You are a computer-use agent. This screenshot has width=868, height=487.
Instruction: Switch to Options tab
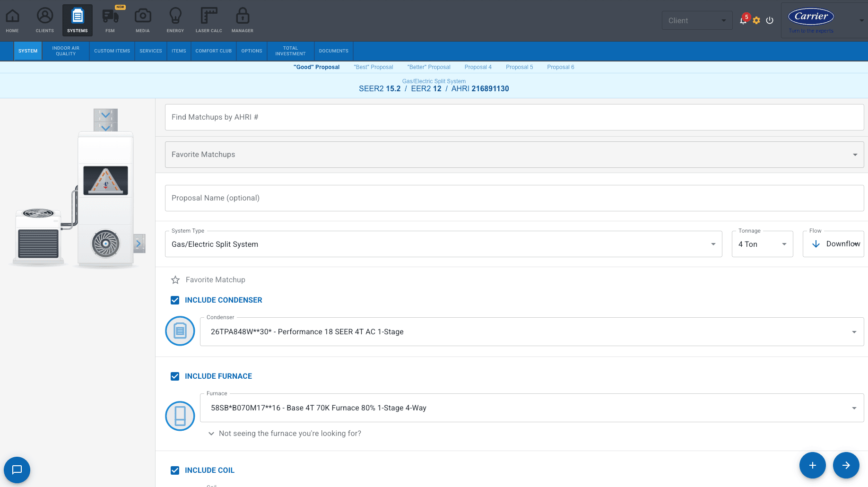coord(252,51)
